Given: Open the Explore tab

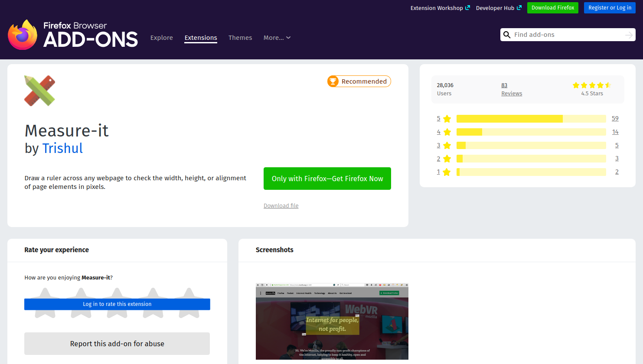Looking at the screenshot, I should coord(162,38).
